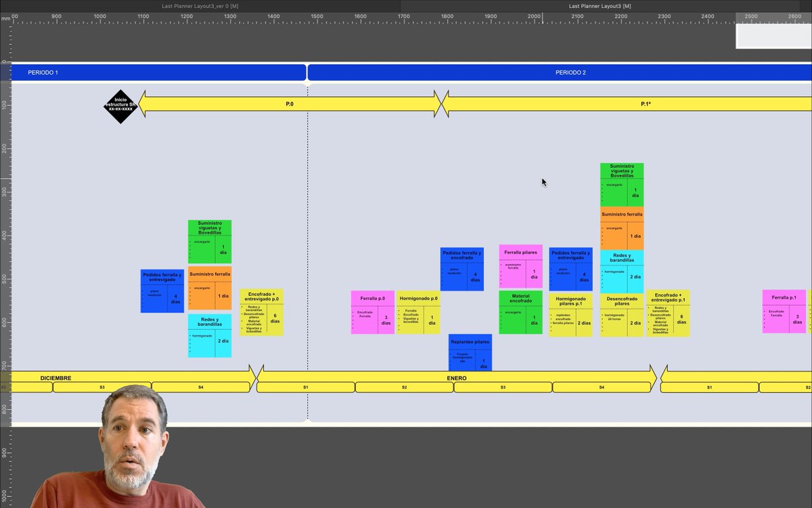Select the Encofrado + entrevigado p.1 card
The image size is (812, 508).
coord(668,314)
